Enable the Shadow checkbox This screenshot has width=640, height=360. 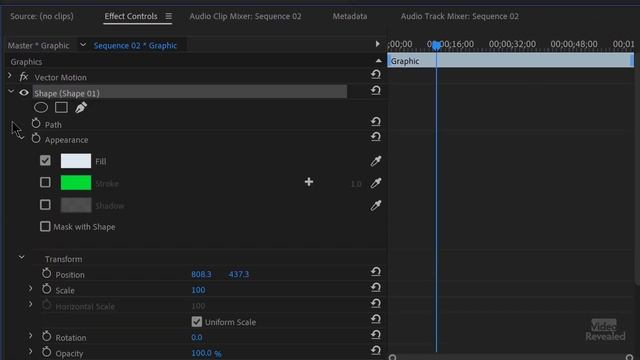[45, 204]
